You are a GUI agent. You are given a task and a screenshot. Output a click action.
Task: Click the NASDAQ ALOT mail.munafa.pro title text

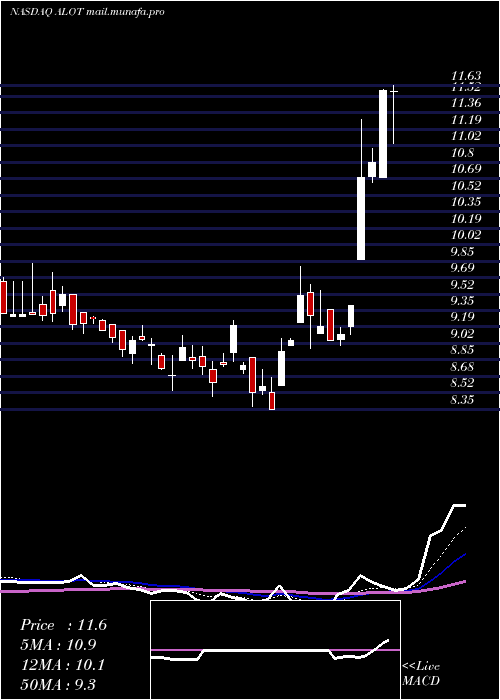click(87, 12)
